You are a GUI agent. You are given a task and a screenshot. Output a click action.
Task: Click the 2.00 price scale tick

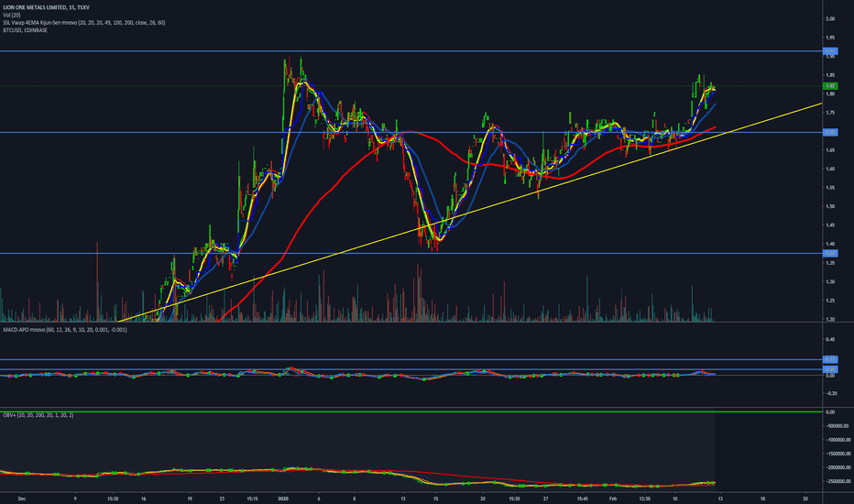(830, 18)
